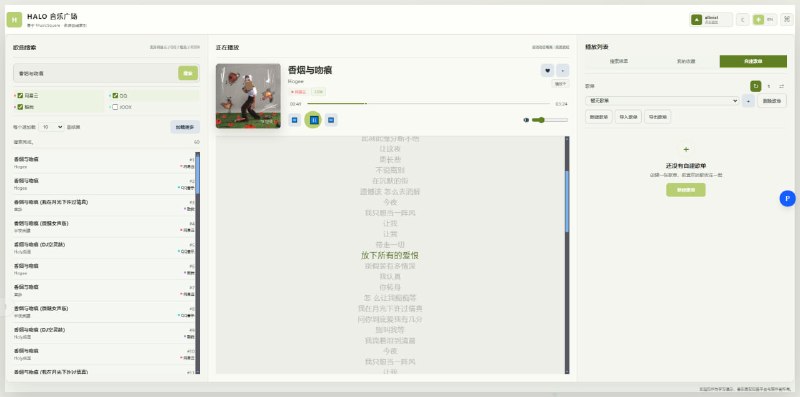Click the green search button
The image size is (800, 397).
point(188,73)
